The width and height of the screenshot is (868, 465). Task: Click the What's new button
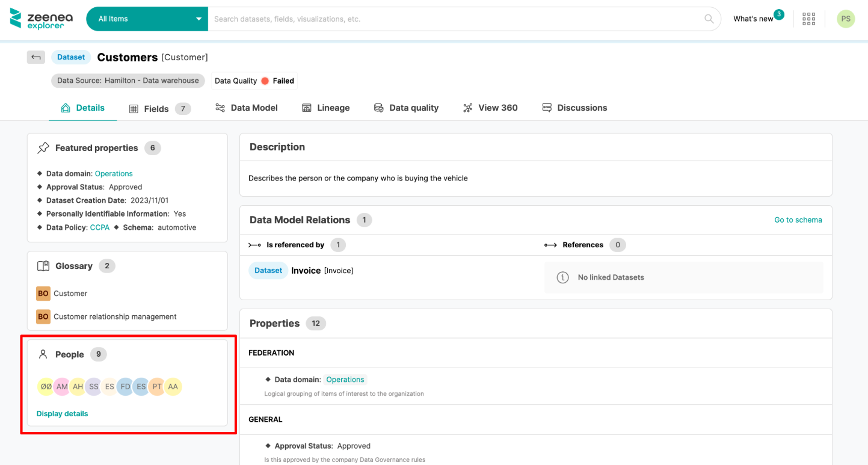(753, 19)
